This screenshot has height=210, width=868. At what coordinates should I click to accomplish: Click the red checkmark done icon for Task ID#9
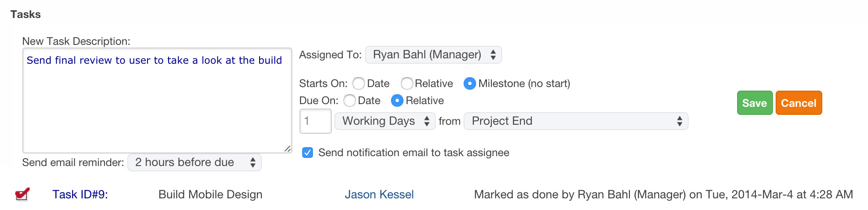click(x=22, y=194)
